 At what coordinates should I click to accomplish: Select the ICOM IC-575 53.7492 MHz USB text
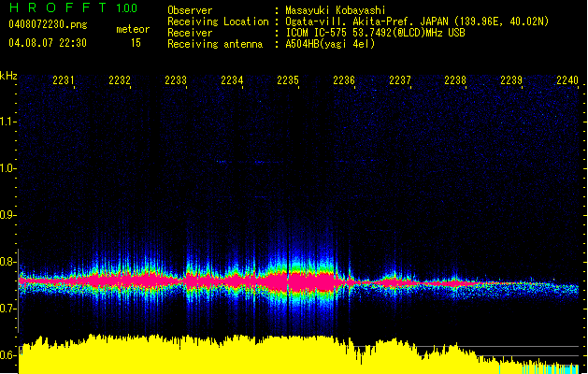pos(375,33)
